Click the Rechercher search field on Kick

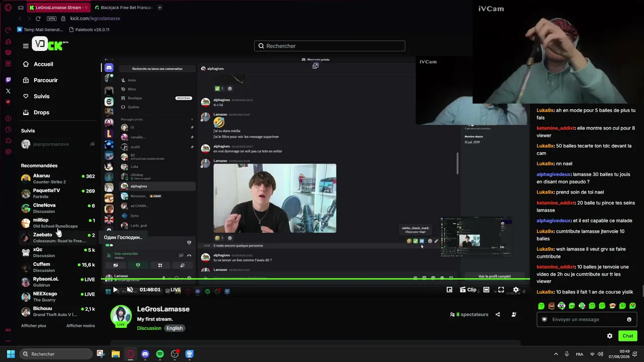[x=330, y=46]
